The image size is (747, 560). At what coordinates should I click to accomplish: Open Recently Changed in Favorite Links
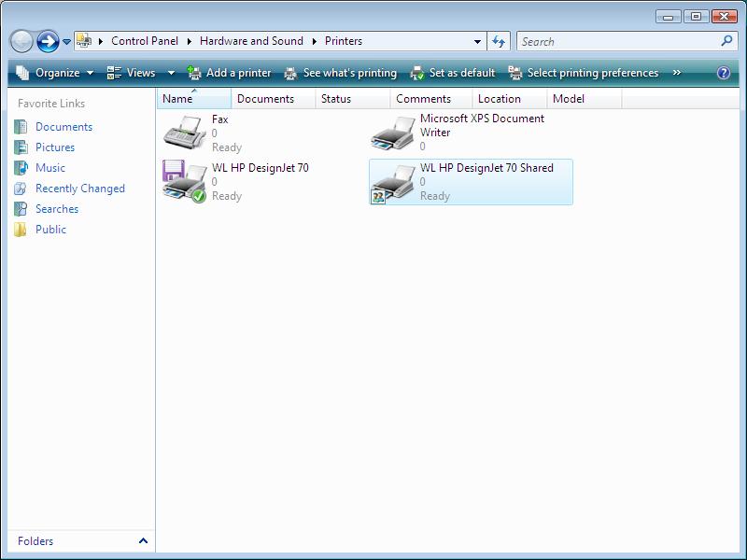(x=80, y=189)
